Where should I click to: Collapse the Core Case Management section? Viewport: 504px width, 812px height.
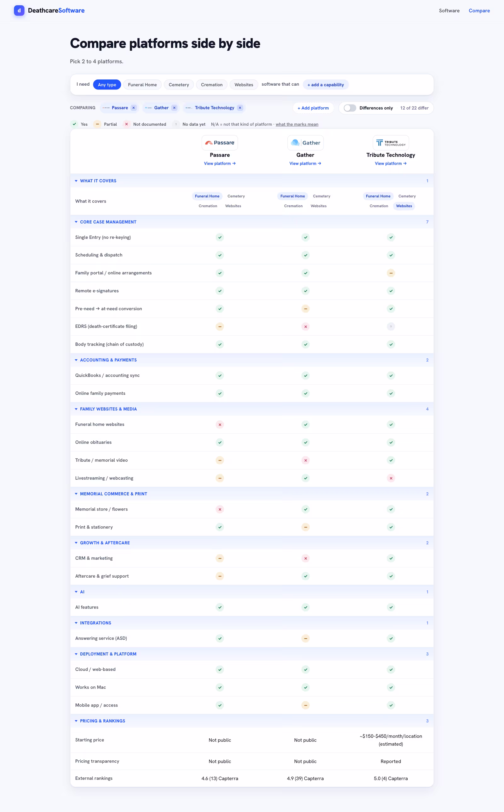coord(252,222)
